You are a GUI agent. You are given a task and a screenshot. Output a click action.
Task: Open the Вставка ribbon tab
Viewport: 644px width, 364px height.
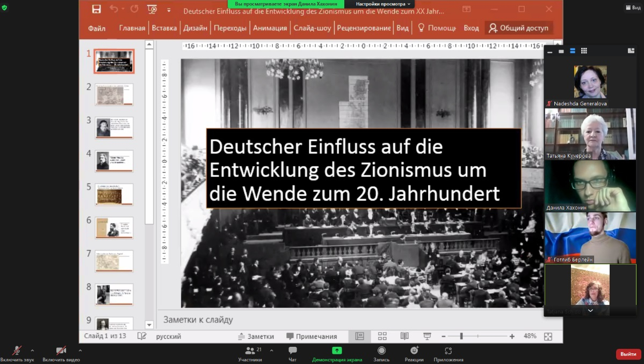164,28
